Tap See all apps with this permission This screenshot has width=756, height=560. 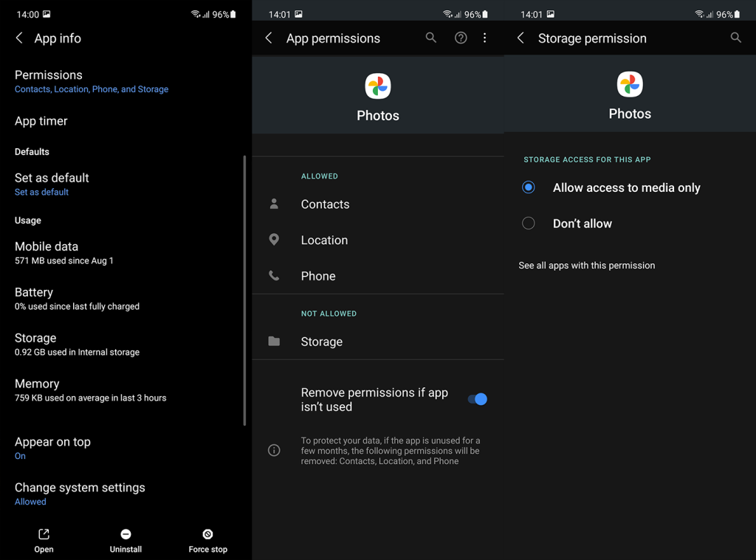[x=586, y=266]
